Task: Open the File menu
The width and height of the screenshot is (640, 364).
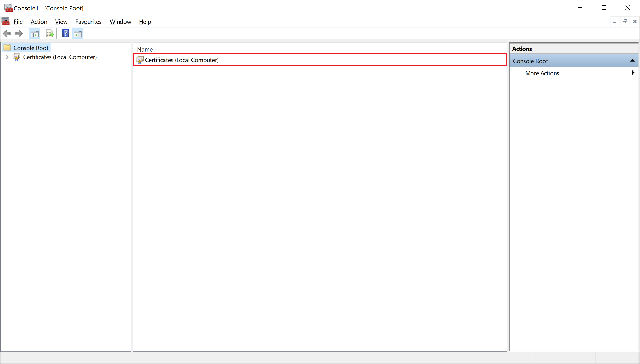Action: [x=18, y=22]
